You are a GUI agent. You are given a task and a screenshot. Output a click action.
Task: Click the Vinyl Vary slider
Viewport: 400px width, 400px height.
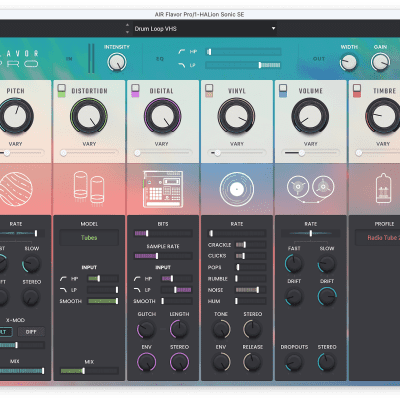(237, 153)
